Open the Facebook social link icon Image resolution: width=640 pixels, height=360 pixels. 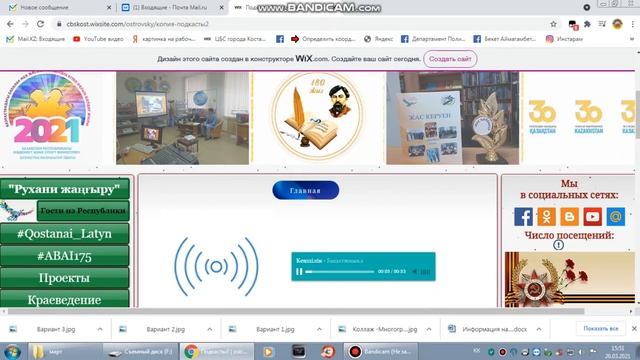523,217
